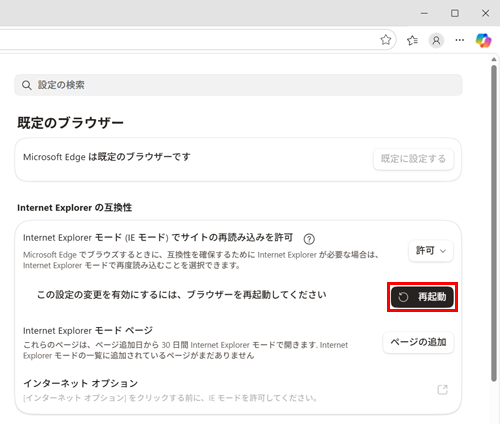
Task: Open the 許可 dropdown for IE mode reload
Action: [431, 251]
